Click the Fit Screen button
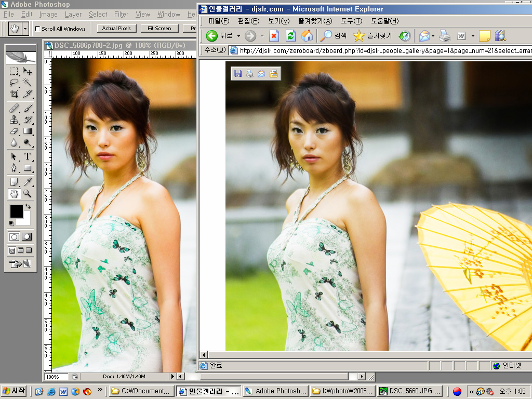This screenshot has height=399, width=532. coord(159,29)
